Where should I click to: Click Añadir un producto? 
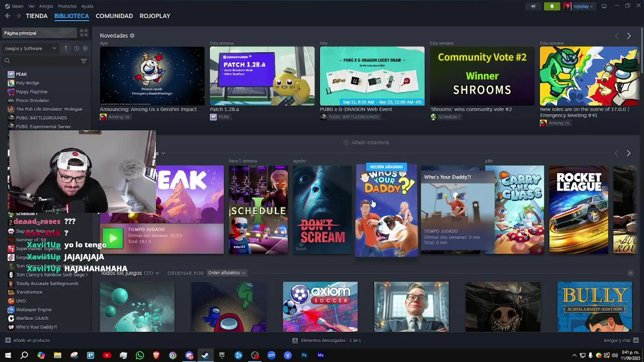[27, 340]
